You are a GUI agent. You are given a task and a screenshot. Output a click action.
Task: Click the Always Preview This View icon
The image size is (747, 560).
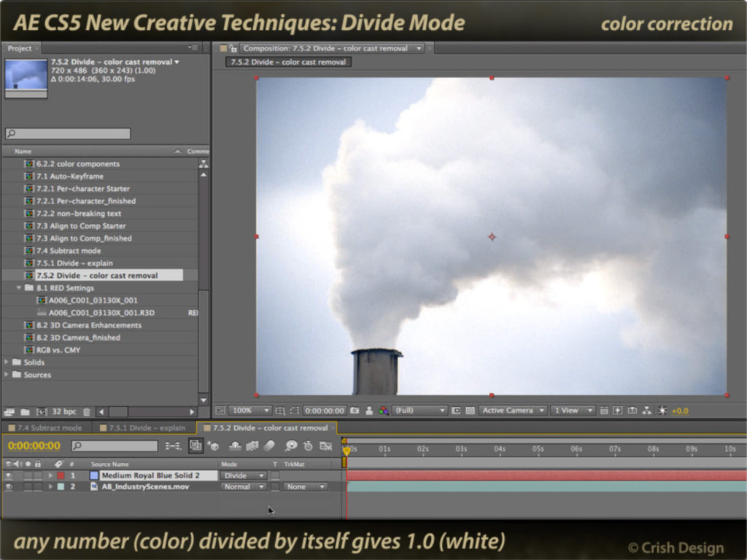click(220, 411)
